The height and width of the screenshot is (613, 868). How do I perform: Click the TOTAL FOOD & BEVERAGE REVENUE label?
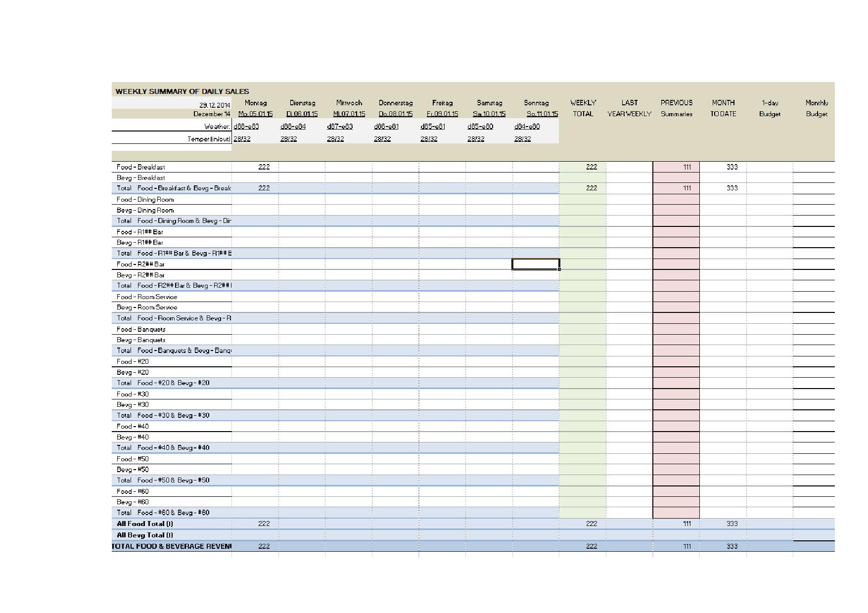tap(172, 546)
